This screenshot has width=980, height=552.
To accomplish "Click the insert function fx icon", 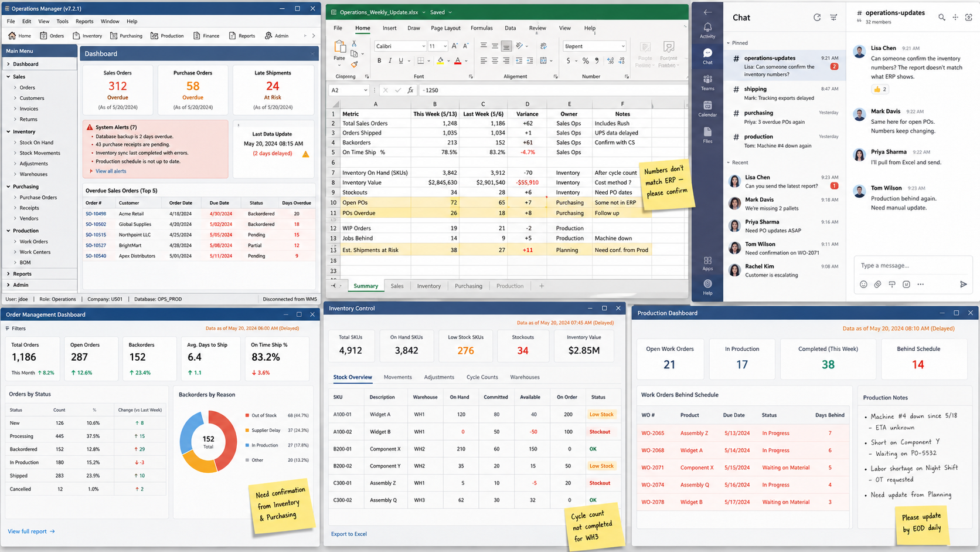I will (x=410, y=90).
